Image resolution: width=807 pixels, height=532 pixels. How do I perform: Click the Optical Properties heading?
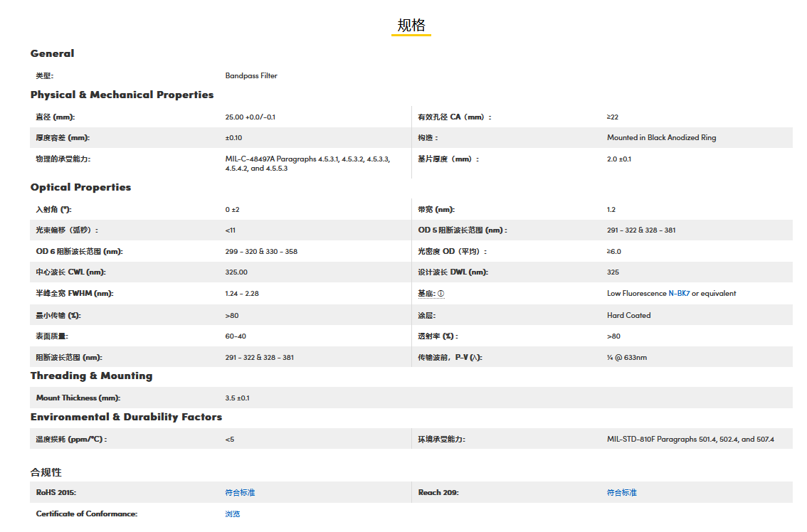point(80,187)
